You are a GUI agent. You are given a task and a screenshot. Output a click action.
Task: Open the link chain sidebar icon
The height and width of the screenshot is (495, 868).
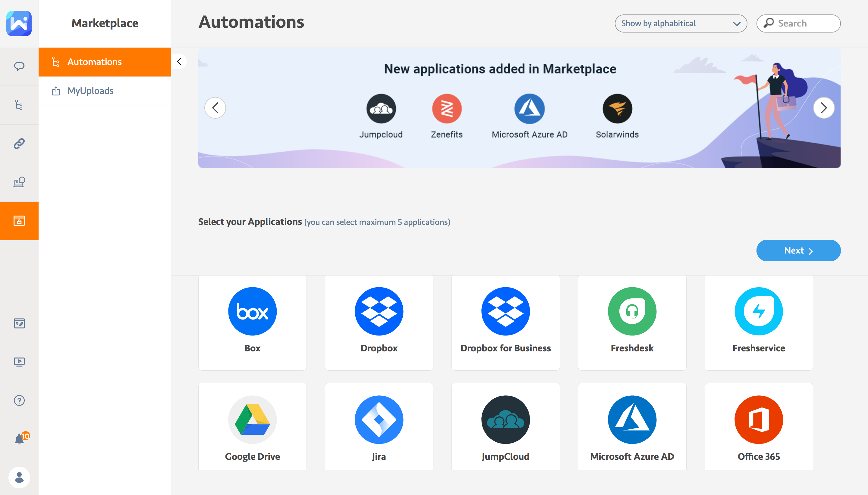(x=19, y=143)
